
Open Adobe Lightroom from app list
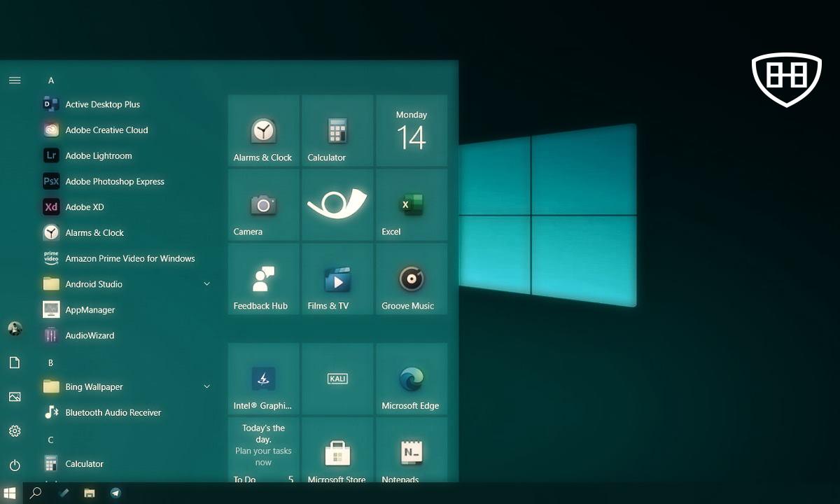(98, 156)
